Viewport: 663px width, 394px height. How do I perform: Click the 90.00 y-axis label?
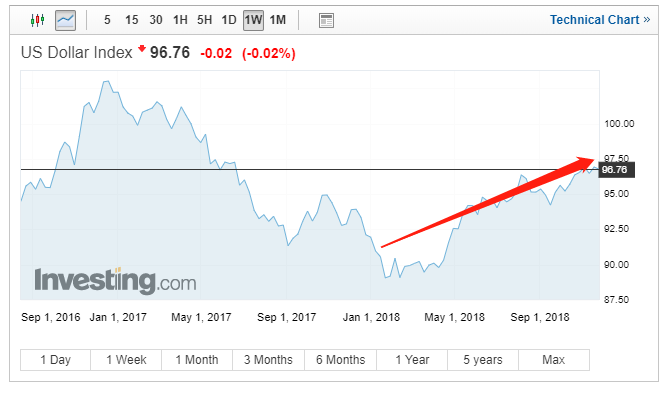(616, 265)
